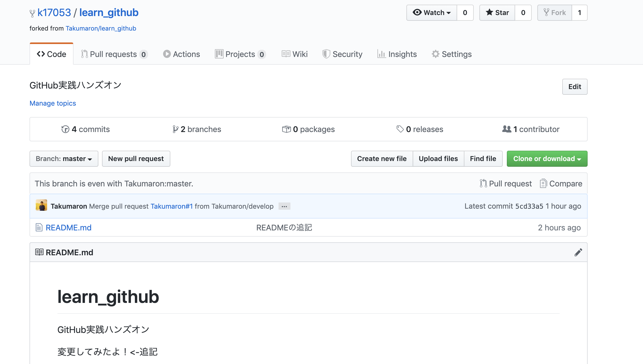
Task: Click the Security shield icon
Action: (x=326, y=54)
